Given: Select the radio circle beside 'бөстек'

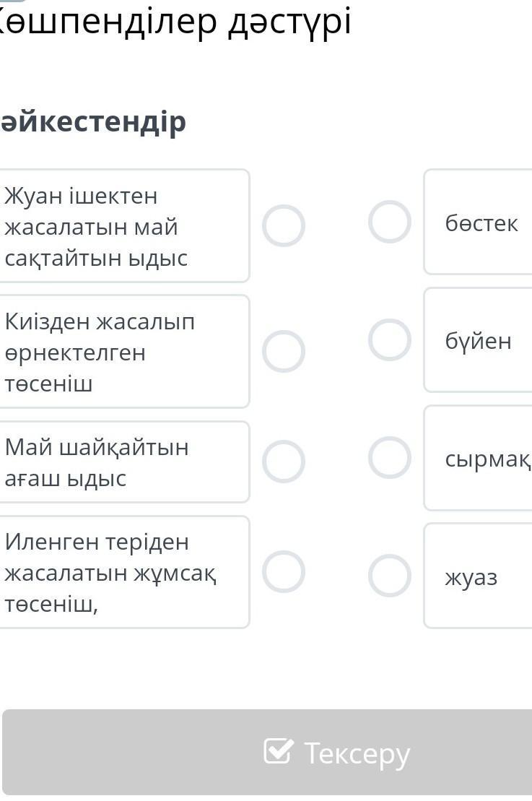Looking at the screenshot, I should point(390,222).
